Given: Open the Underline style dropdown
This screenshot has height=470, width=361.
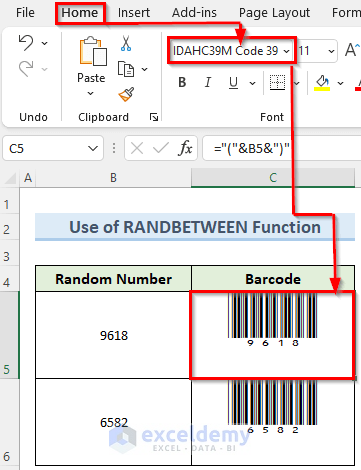Looking at the screenshot, I should (253, 83).
